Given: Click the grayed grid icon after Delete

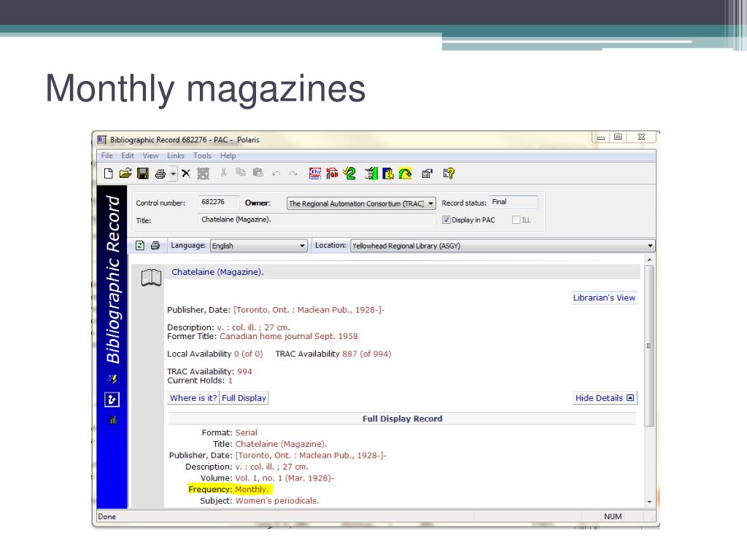Looking at the screenshot, I should (x=204, y=174).
